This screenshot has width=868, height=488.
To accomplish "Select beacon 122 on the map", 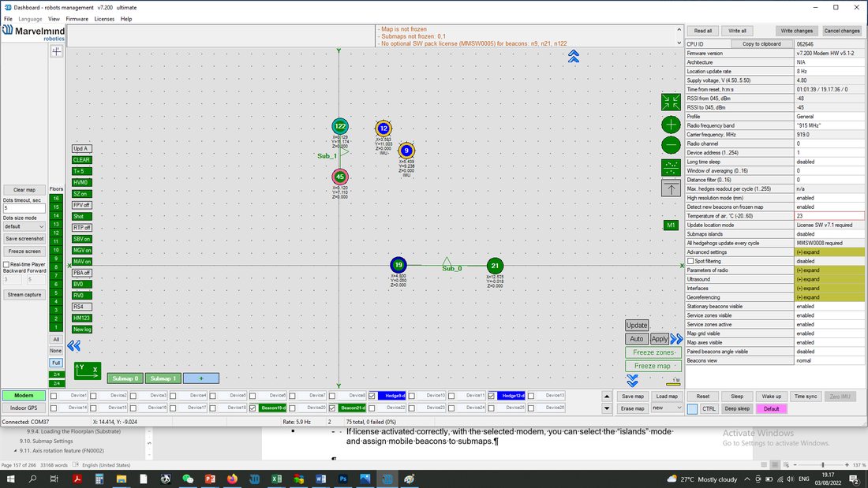I will point(340,126).
